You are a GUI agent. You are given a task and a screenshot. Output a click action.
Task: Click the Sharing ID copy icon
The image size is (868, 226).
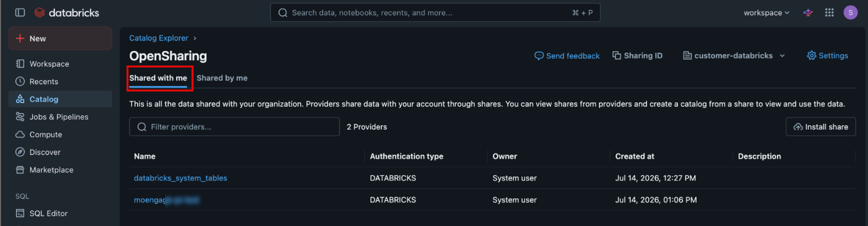(x=617, y=55)
